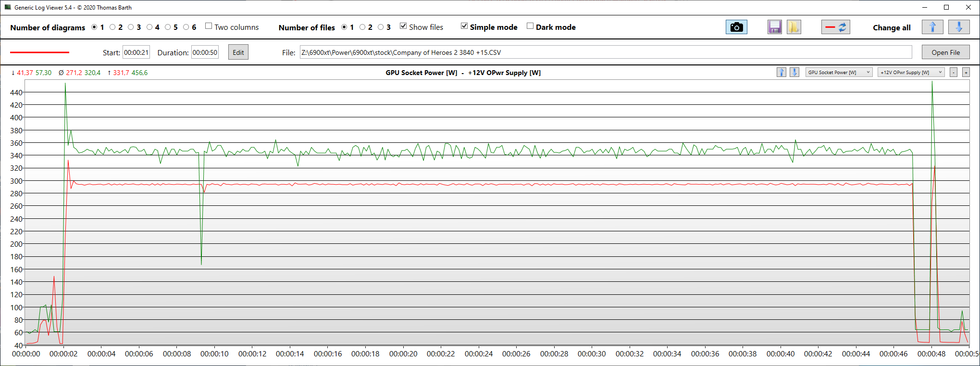Click the "100" y-axis label
980x366 pixels.
pos(16,307)
